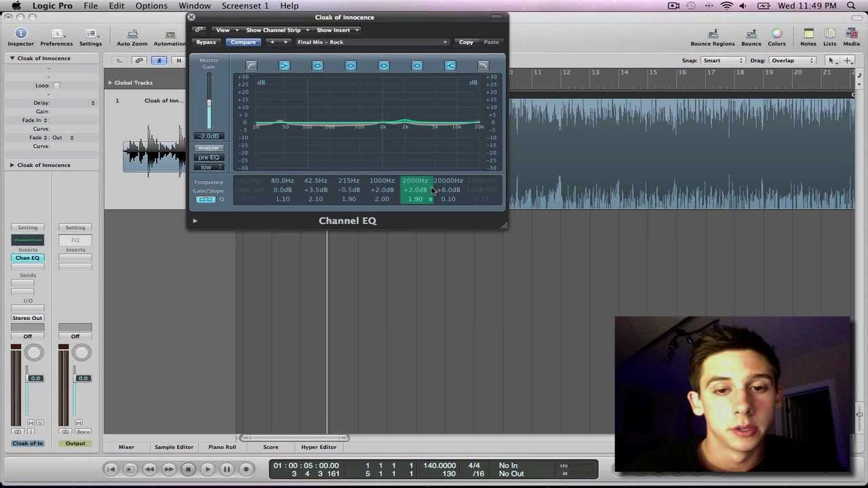868x488 pixels.
Task: Click the Auto Zoom toolbar icon
Action: point(132,34)
